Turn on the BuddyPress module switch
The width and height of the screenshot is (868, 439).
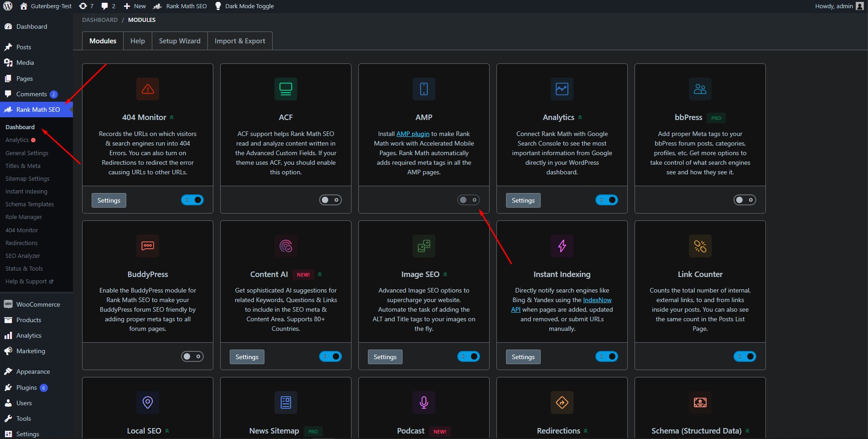(x=192, y=356)
